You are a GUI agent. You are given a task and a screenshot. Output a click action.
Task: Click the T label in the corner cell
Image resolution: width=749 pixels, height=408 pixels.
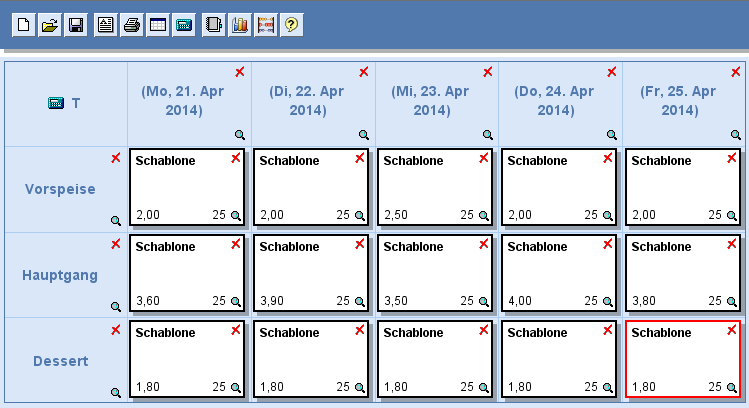(x=76, y=103)
